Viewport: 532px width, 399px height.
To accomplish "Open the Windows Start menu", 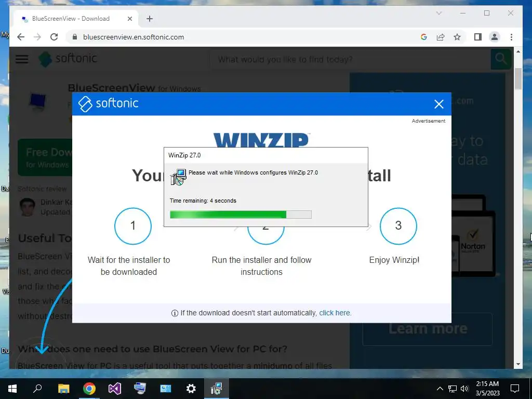I will [x=12, y=389].
